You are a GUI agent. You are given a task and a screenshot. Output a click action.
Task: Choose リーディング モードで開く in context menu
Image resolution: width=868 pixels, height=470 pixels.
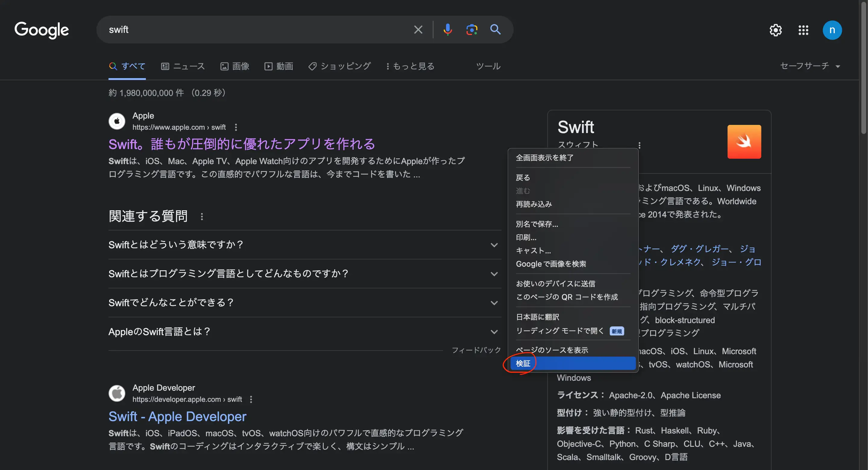tap(573, 331)
